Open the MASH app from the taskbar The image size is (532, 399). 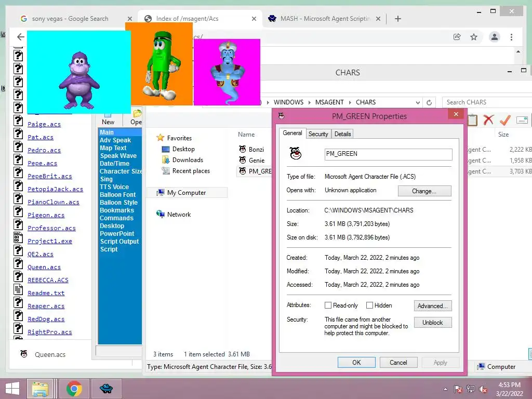106,389
